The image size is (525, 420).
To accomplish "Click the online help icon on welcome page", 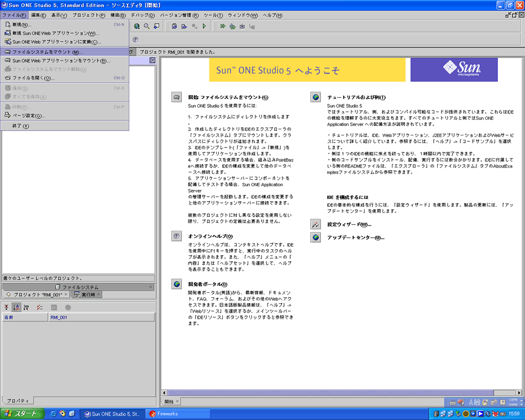I will point(176,236).
